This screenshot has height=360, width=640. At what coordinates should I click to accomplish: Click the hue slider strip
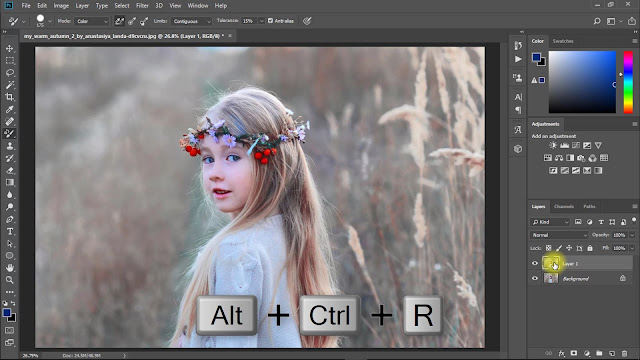[x=628, y=82]
